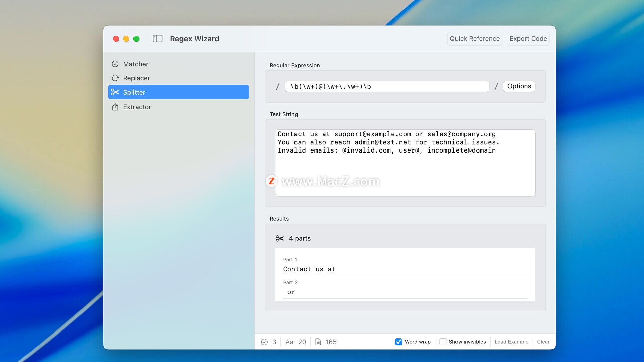Click the Aa word count indicator
This screenshot has height=362, width=644.
click(289, 342)
